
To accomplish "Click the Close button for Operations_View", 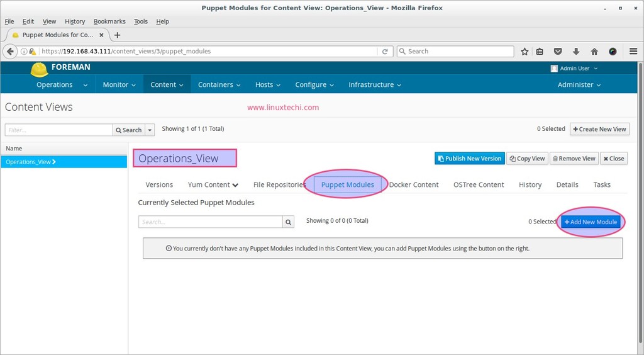I will click(614, 159).
